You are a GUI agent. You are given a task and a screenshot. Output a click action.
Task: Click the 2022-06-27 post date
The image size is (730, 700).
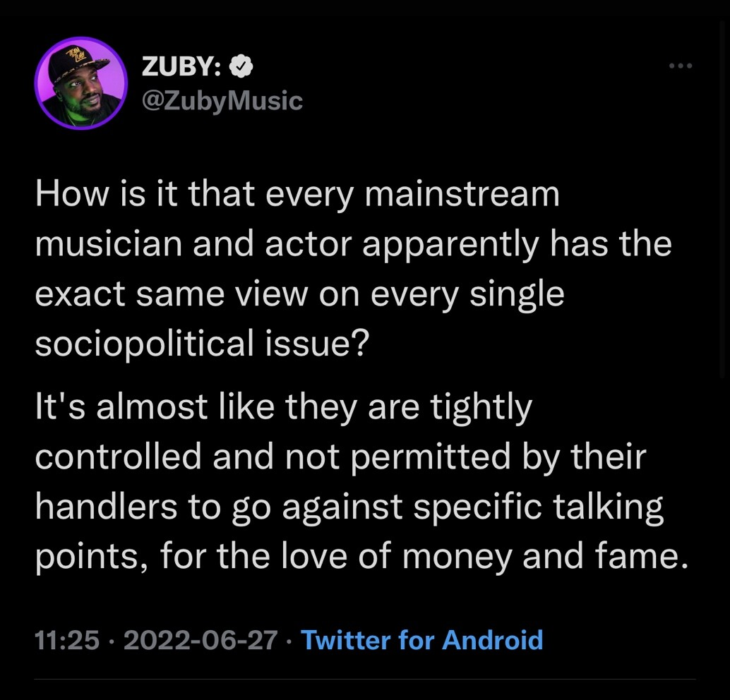[200, 640]
